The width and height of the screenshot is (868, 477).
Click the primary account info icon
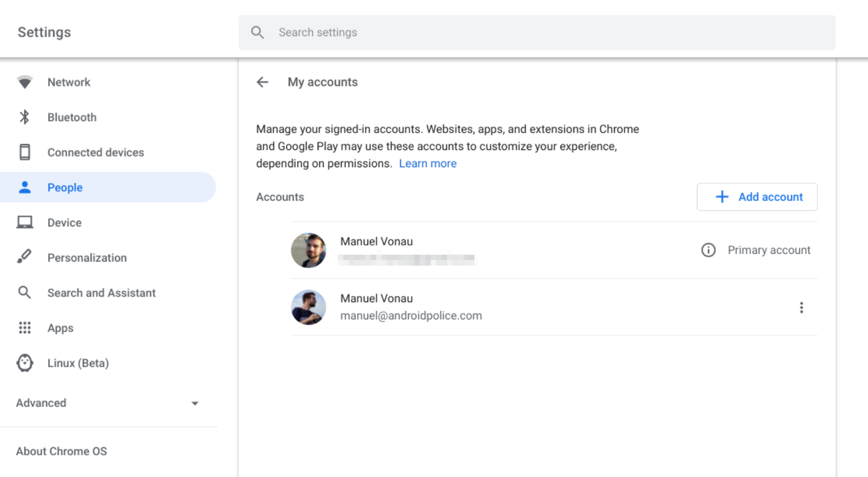point(708,250)
